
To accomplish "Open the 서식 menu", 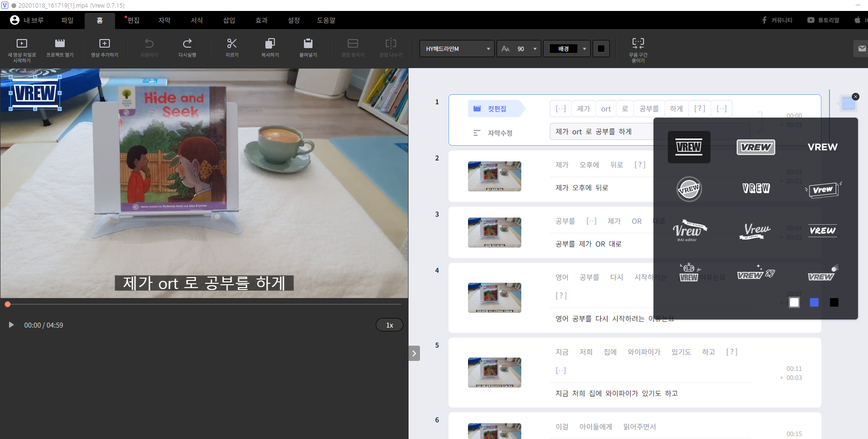I will click(x=197, y=20).
